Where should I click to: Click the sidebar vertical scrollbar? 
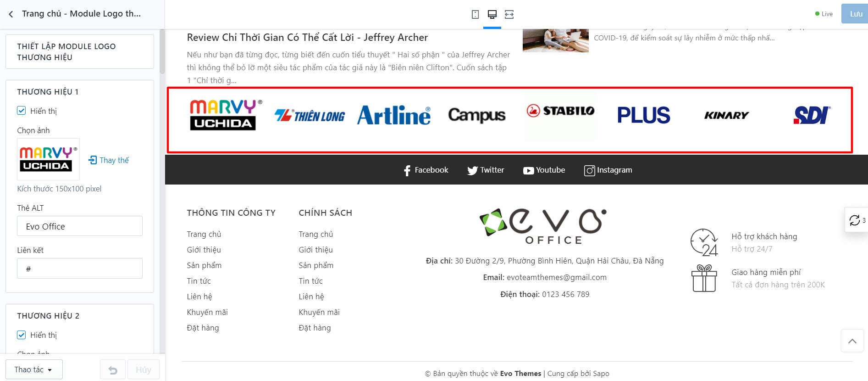tap(162, 51)
